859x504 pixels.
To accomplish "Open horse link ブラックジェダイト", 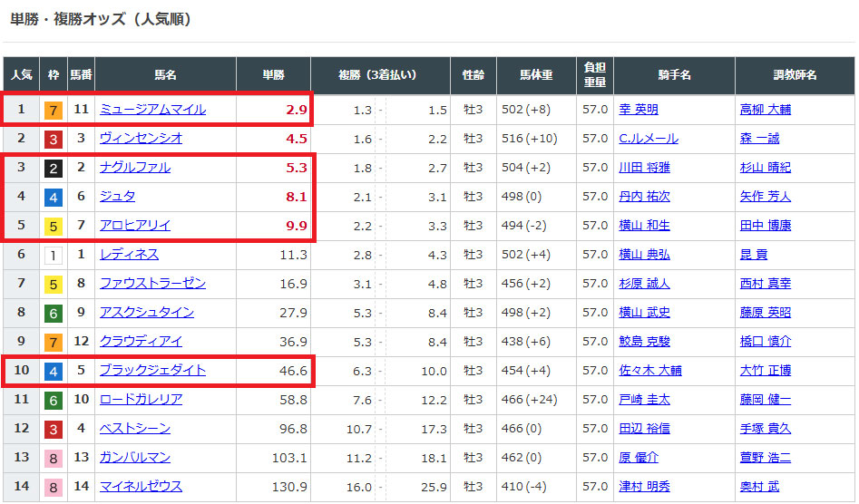I will 152,371.
